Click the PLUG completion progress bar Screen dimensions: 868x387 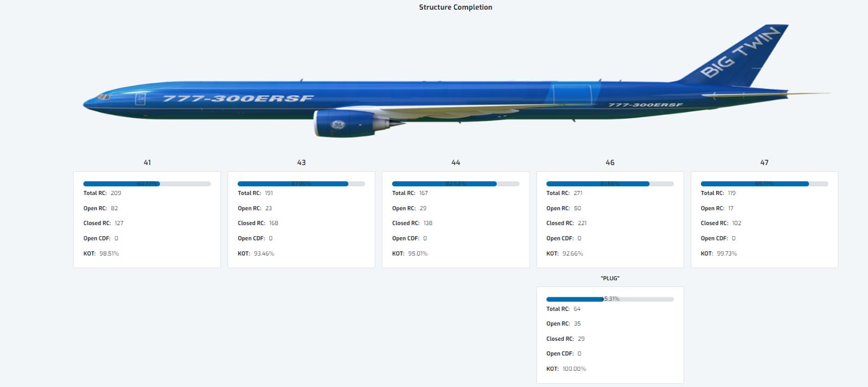coord(610,299)
